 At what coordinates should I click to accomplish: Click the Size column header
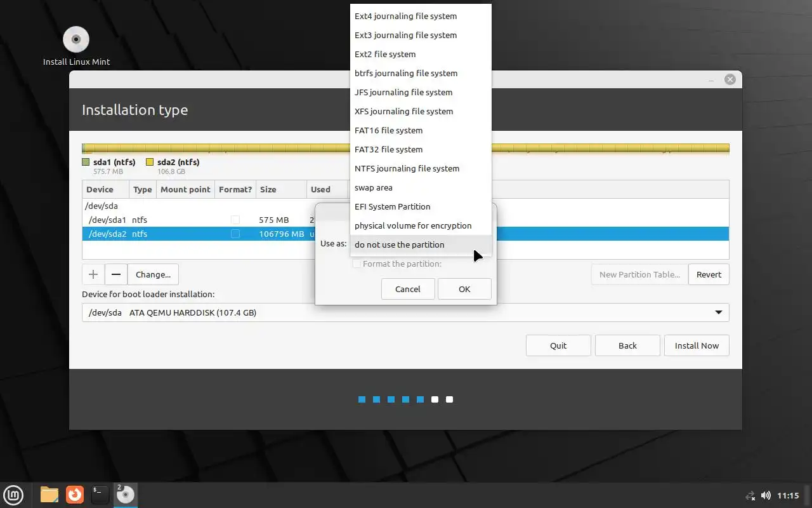point(280,189)
